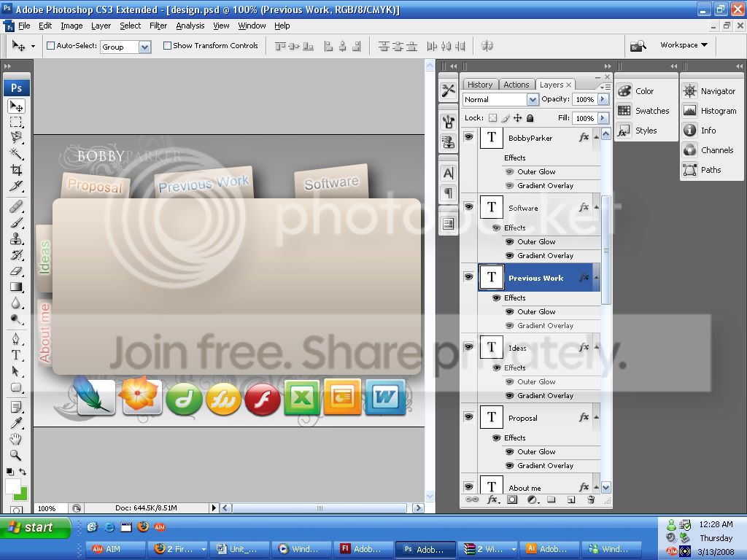Toggle Ideas Outer Glow effect visibility
Viewport: 747px width, 560px height.
point(509,381)
